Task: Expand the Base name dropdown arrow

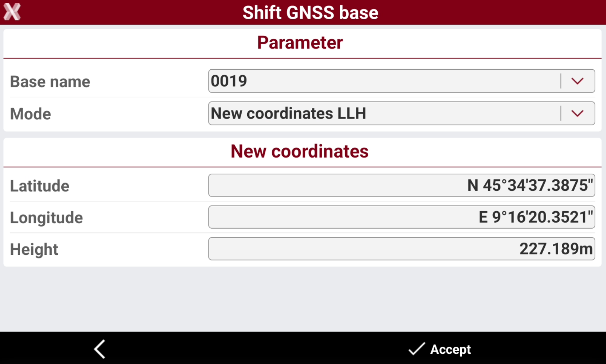Action: coord(577,81)
